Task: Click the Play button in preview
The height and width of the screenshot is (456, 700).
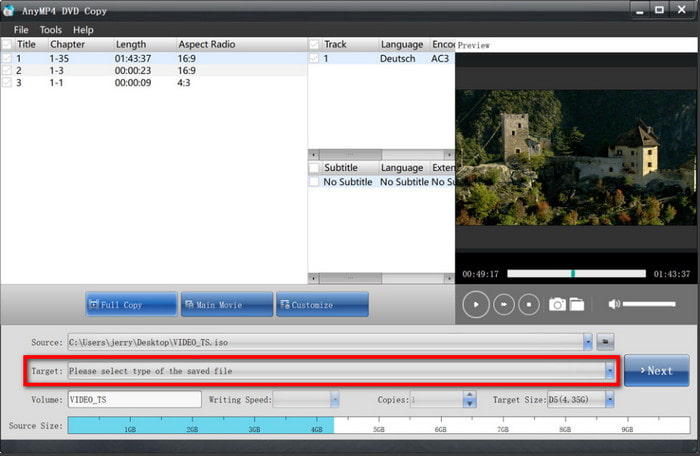Action: (x=475, y=304)
